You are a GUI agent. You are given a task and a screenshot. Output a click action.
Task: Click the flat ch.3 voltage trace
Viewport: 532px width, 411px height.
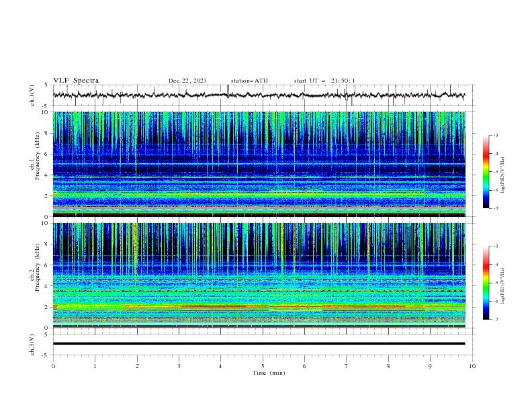[x=259, y=344]
